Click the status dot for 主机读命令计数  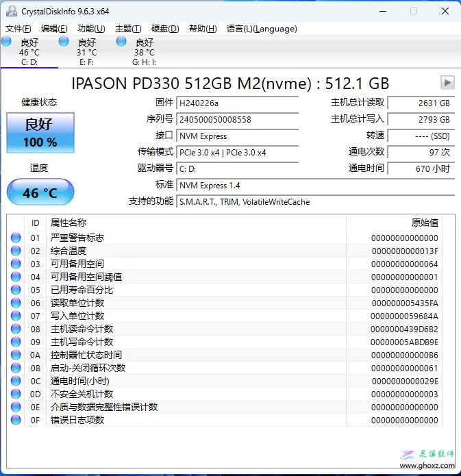pyautogui.click(x=16, y=329)
